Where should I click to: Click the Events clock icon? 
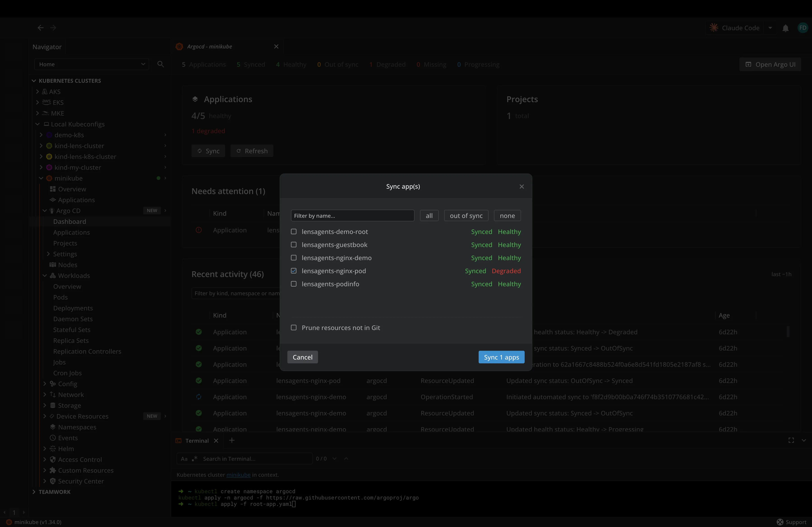pyautogui.click(x=53, y=438)
